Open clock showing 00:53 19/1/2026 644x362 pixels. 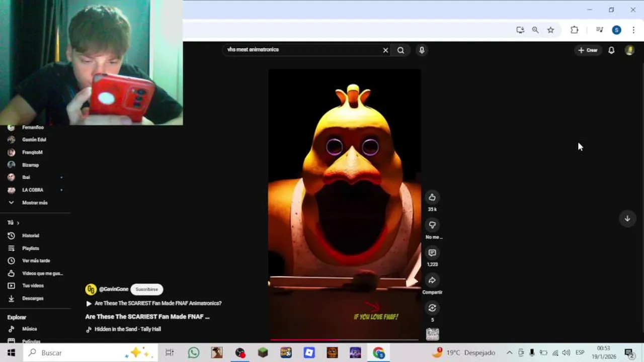pos(604,352)
